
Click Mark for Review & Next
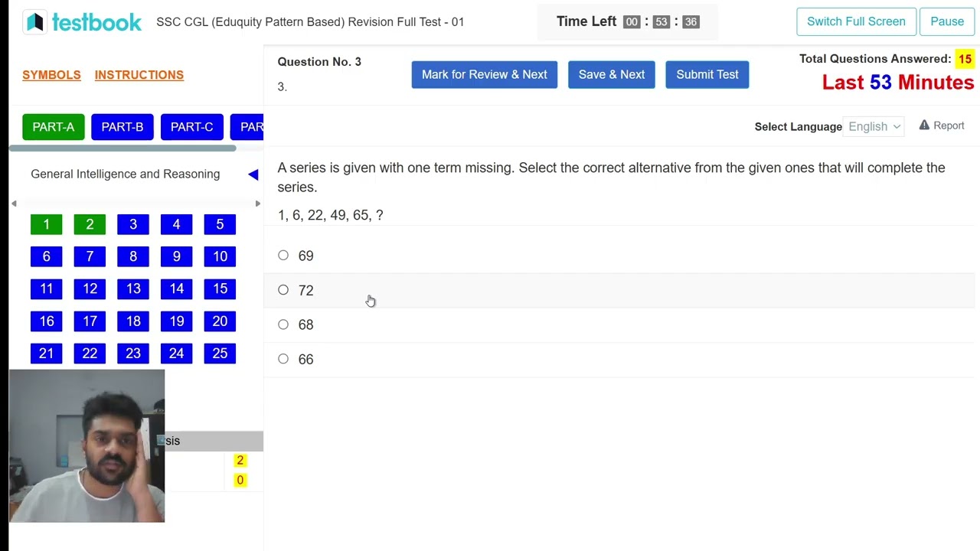click(x=484, y=74)
